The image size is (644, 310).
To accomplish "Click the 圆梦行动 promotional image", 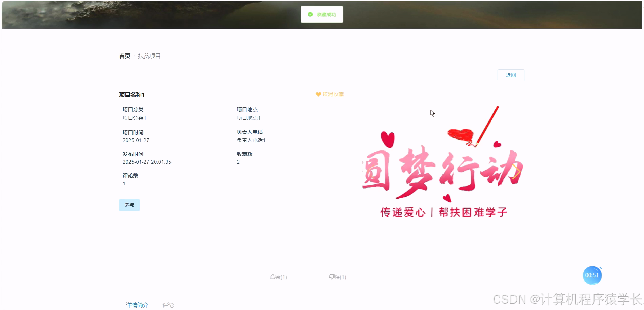I will click(x=441, y=162).
